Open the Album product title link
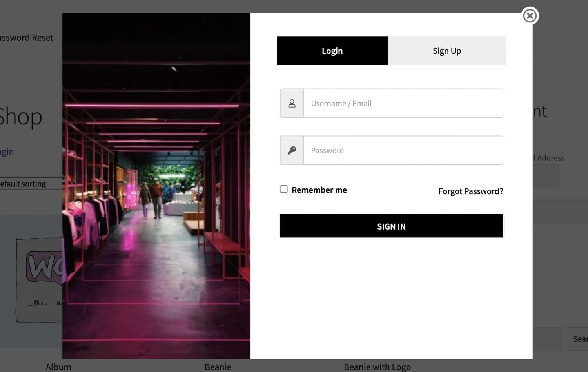588x372 pixels. pos(58,367)
